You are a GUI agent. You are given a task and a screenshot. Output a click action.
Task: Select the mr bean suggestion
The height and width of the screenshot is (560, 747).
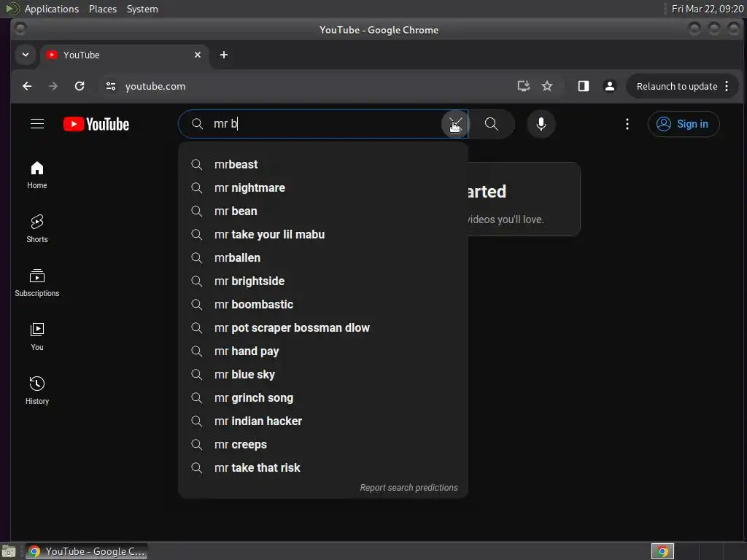323,211
